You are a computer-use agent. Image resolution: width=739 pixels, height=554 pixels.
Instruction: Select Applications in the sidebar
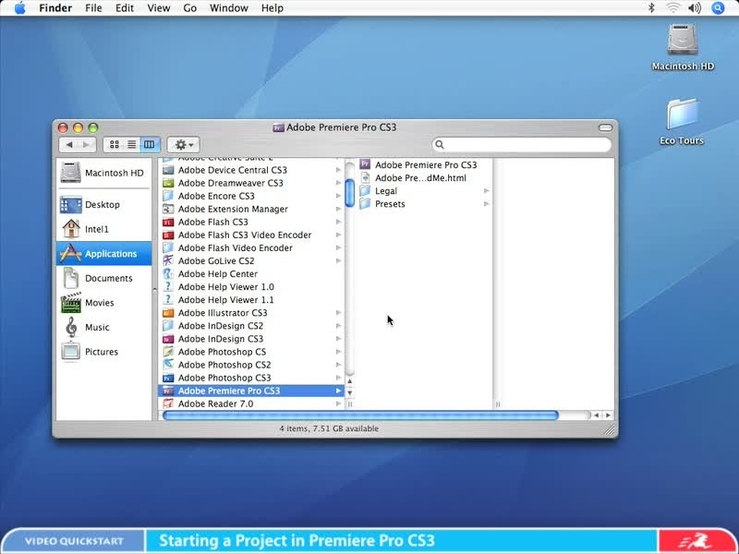(104, 254)
